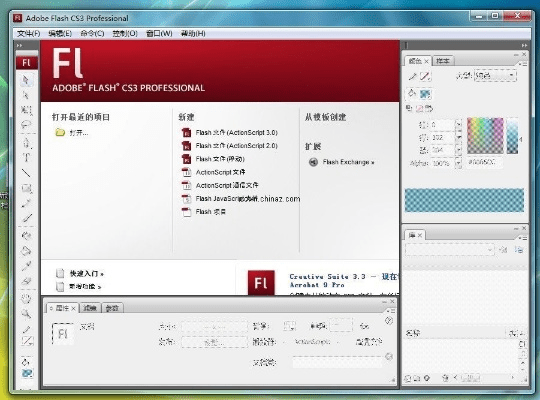Select the Ink Bottle tool
This screenshot has height=400, width=540.
coord(26,236)
